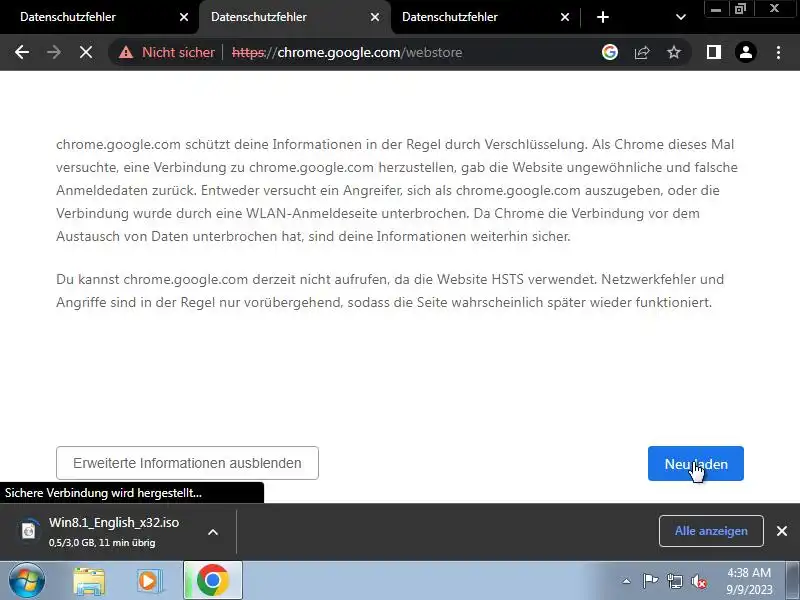Click the muted volume tray icon
This screenshot has width=800, height=600.
pos(699,581)
